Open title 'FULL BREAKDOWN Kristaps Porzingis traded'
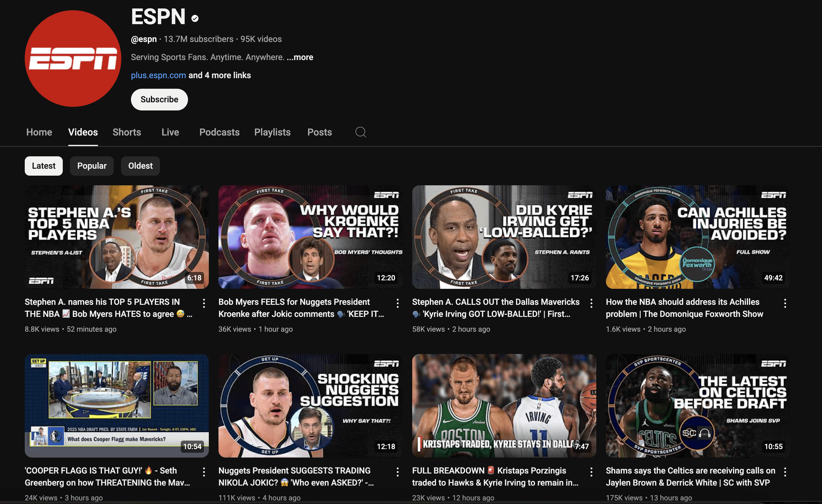Viewport: 822px width, 504px height. click(495, 477)
